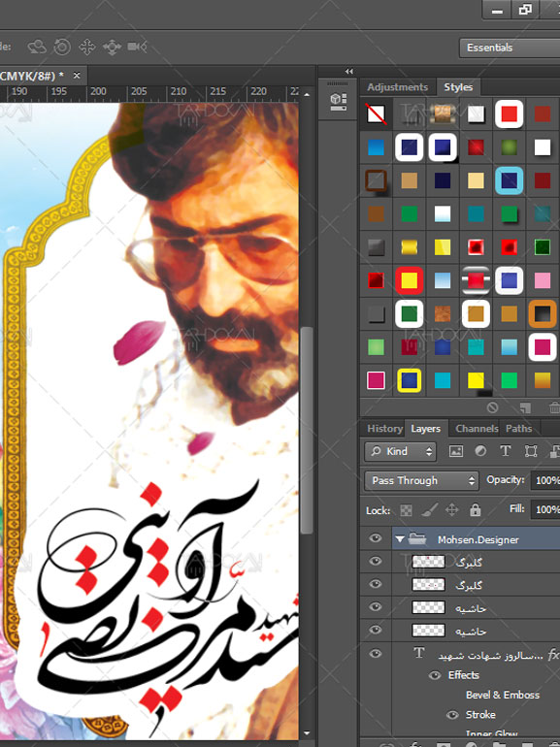The image size is (560, 747).
Task: Switch to the Paths tab
Action: click(518, 428)
